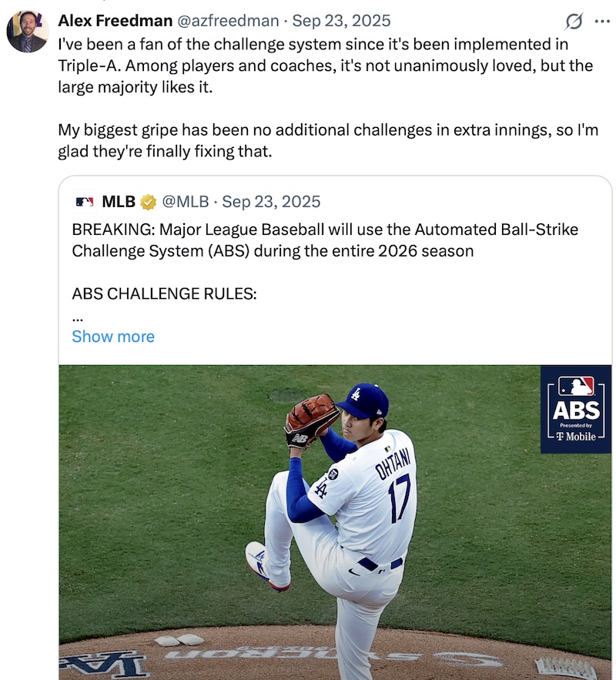616x680 pixels.
Task: Click the truncation ellipsis above Show more
Action: pos(77,317)
